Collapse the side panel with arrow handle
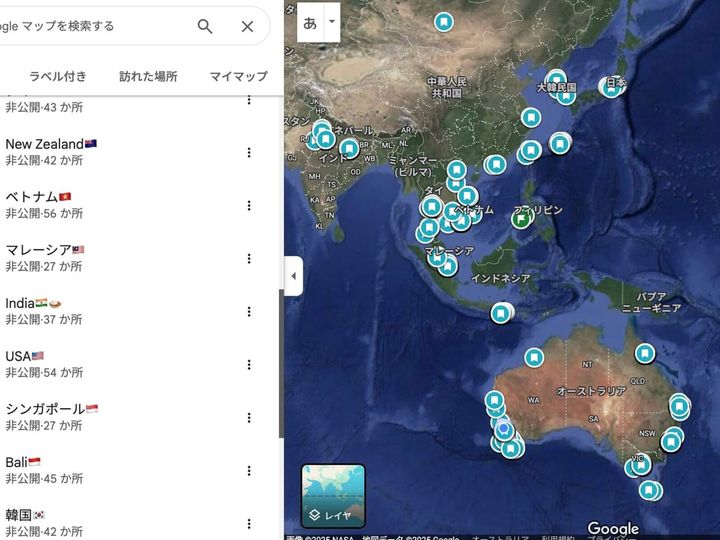Screen dimensions: 720x540 coord(293,276)
